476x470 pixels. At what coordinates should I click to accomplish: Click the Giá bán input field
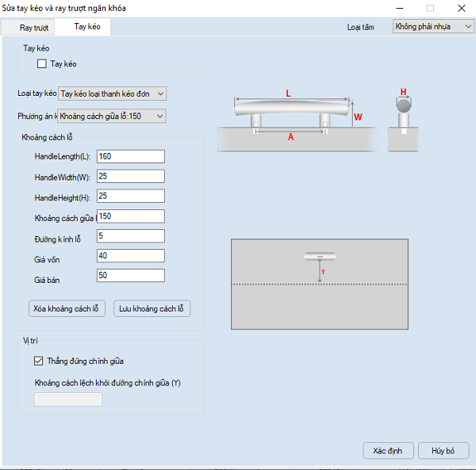[130, 276]
